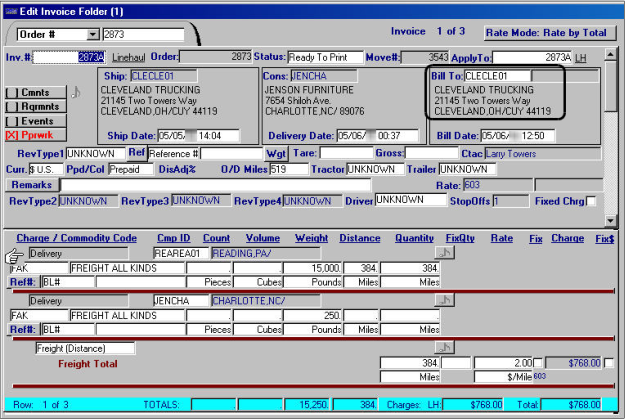Image resolution: width=626 pixels, height=419 pixels.
Task: Click the Gross weight field
Action: [431, 153]
